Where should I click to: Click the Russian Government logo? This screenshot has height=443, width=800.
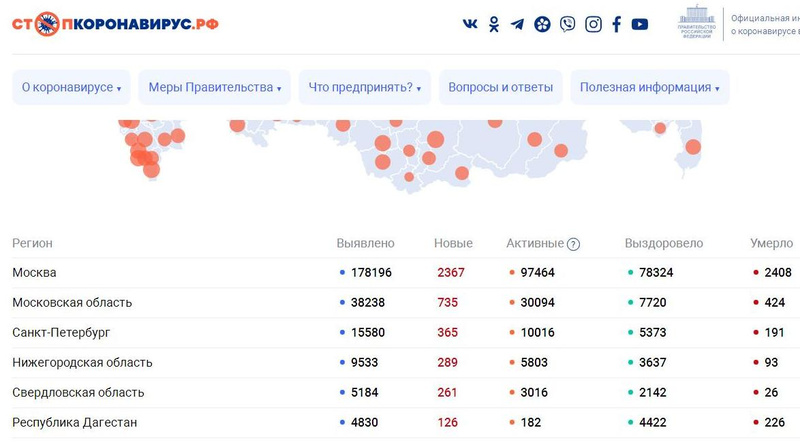[698, 24]
